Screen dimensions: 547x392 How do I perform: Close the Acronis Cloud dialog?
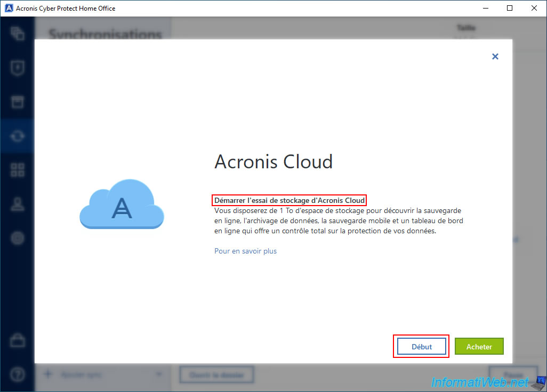click(495, 56)
